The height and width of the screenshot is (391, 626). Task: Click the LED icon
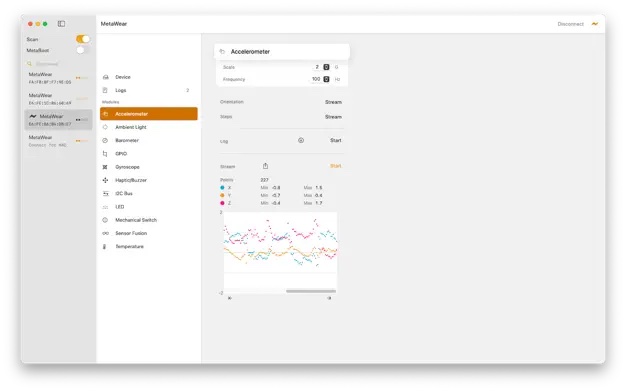pos(105,207)
